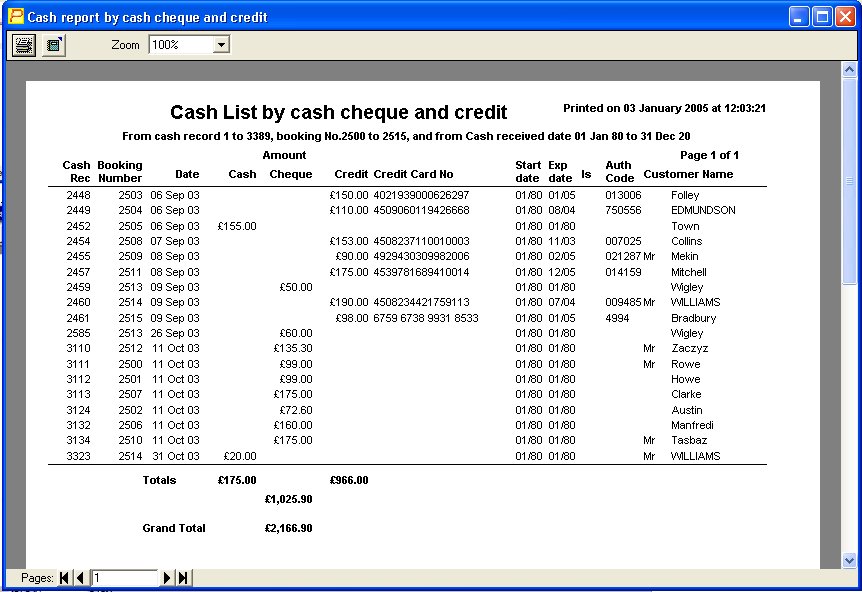Click the Grand Total label
This screenshot has height=592, width=862.
174,528
